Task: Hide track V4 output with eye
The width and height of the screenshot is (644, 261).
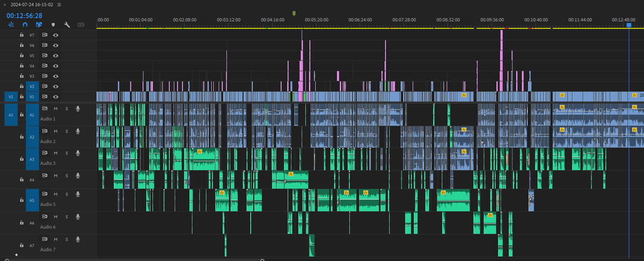Action: [x=55, y=66]
